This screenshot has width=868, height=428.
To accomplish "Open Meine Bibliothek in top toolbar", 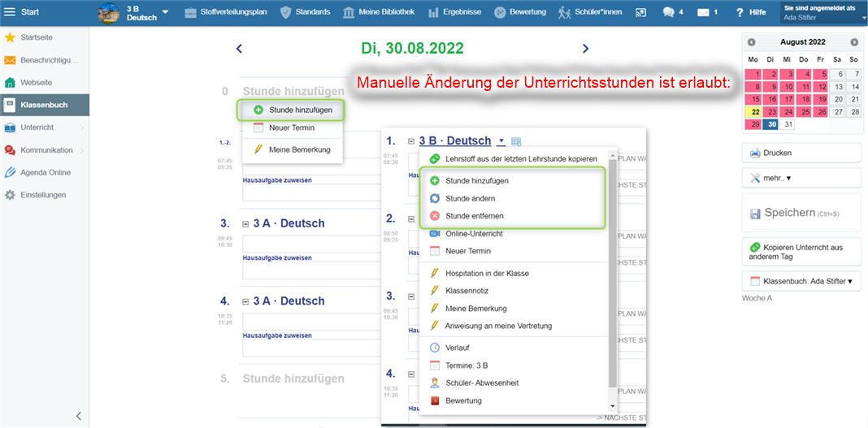I will coord(379,12).
